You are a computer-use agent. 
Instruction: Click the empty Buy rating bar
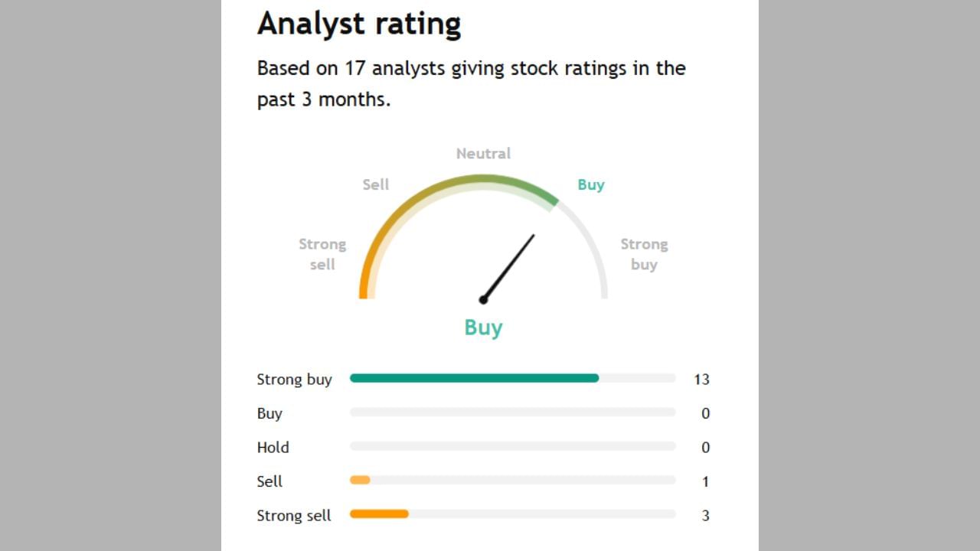[512, 412]
